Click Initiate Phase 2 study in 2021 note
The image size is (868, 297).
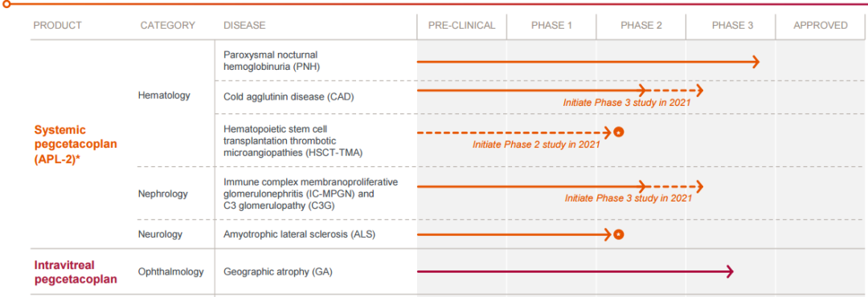(536, 145)
